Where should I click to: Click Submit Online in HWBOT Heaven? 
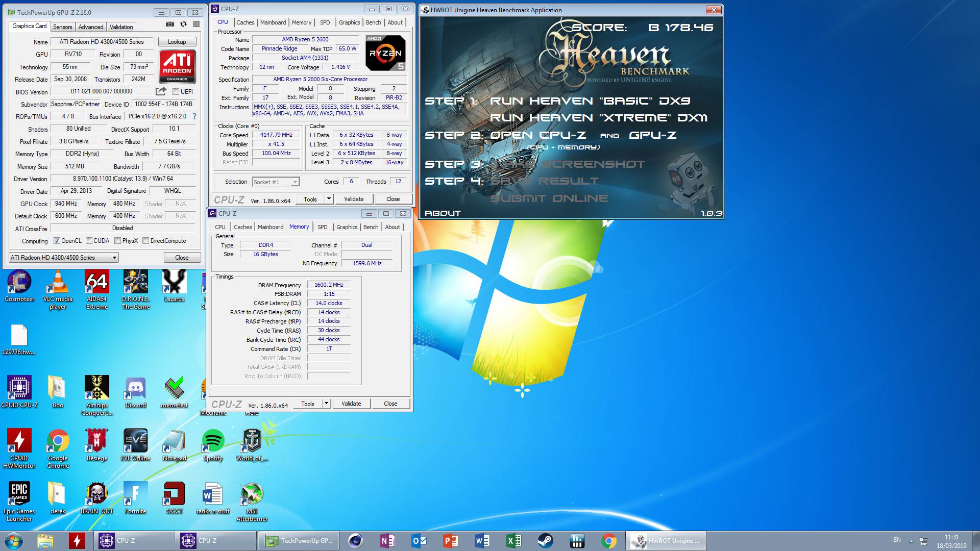[x=549, y=198]
